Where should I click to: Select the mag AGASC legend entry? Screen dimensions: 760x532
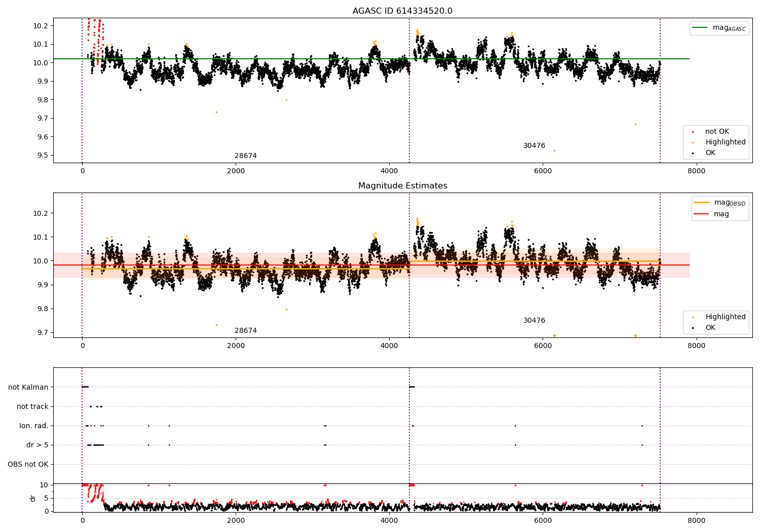pos(719,28)
